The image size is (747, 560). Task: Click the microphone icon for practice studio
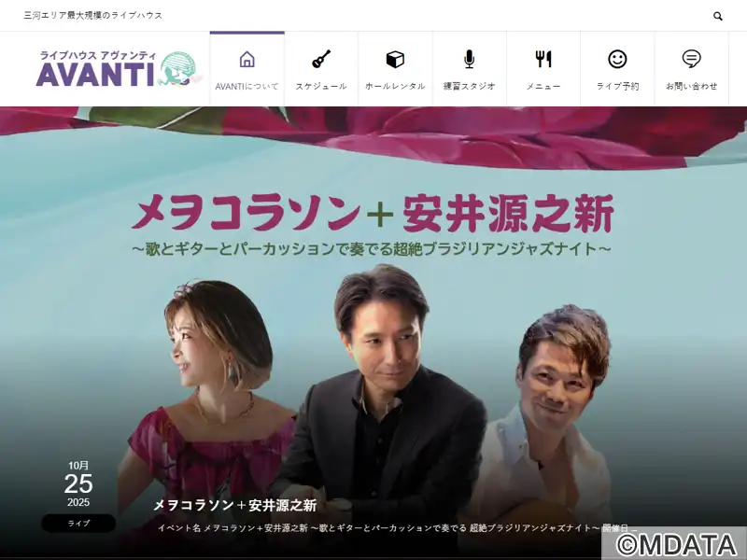(x=470, y=59)
